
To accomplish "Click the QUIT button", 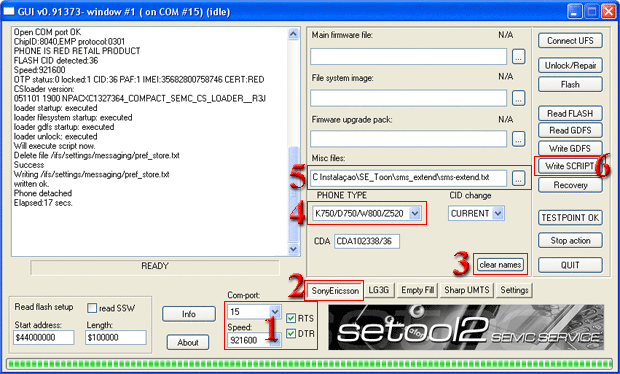I will click(x=570, y=265).
